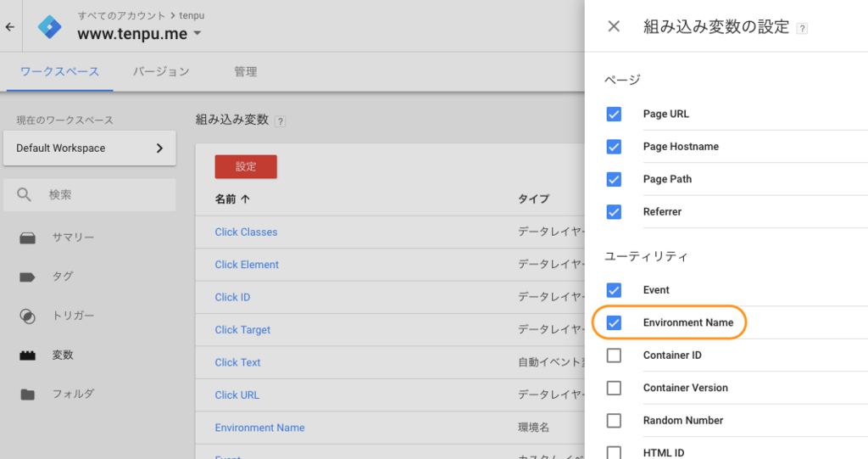Uncheck the Page URL checkbox
Image resolution: width=868 pixels, height=459 pixels.
coord(614,114)
